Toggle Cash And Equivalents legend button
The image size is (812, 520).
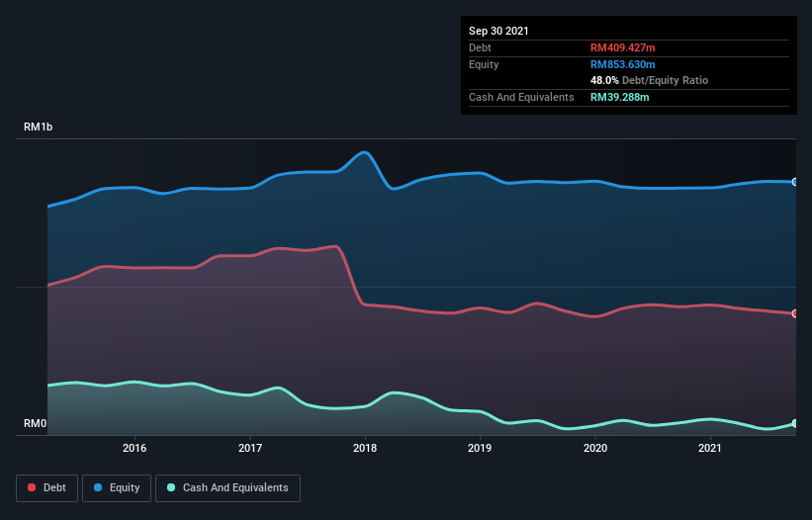(227, 488)
